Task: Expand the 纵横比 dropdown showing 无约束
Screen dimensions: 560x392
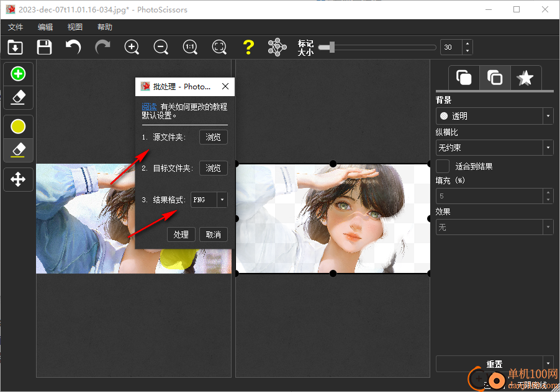Action: (x=494, y=148)
